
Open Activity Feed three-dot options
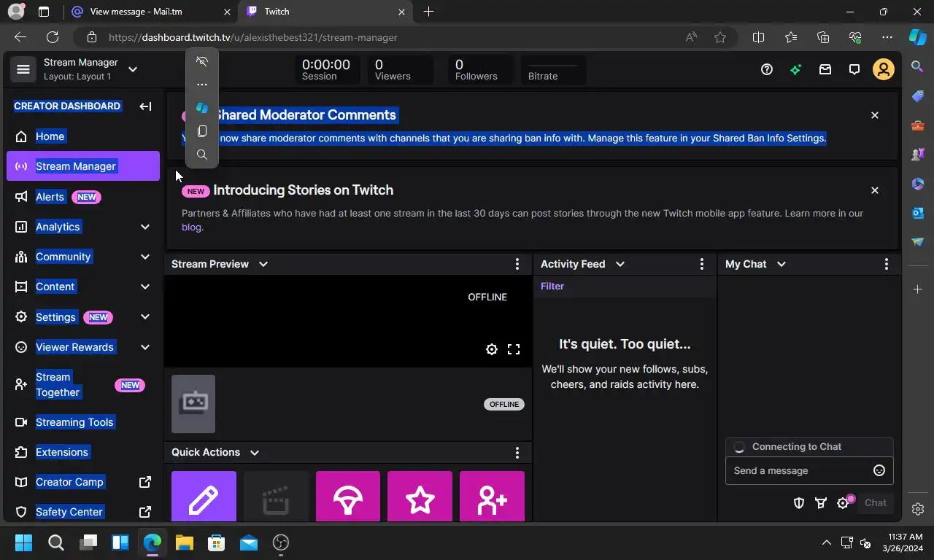[x=702, y=264]
